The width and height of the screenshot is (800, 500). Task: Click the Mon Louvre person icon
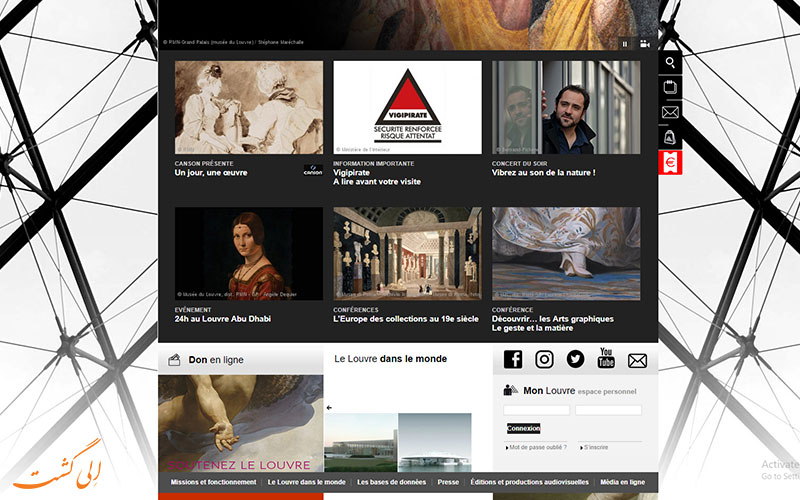[510, 390]
